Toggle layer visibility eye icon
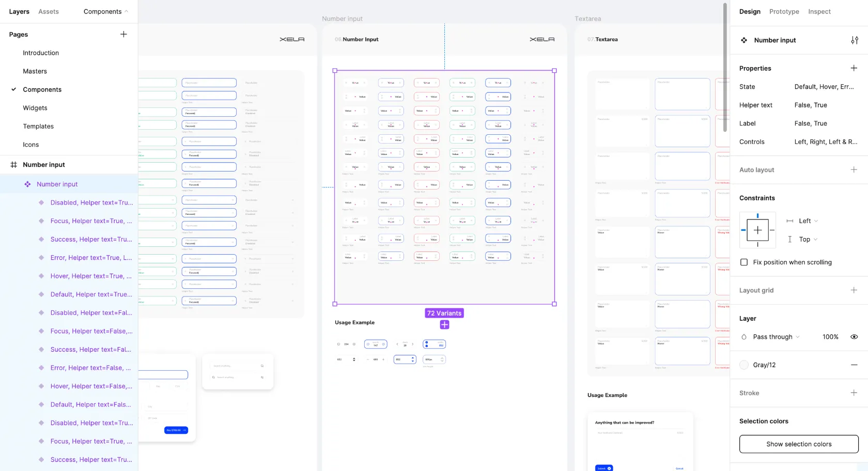This screenshot has height=471, width=868. (x=854, y=337)
